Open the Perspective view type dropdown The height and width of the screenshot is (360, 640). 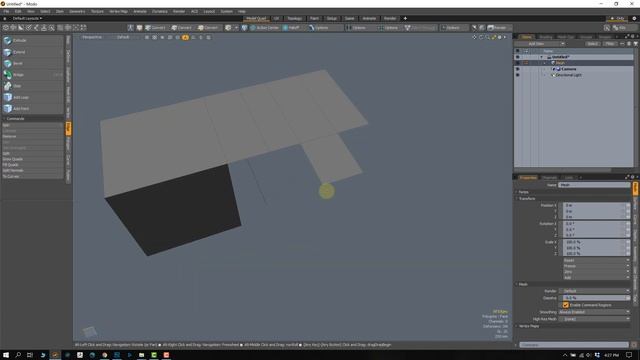pos(92,37)
